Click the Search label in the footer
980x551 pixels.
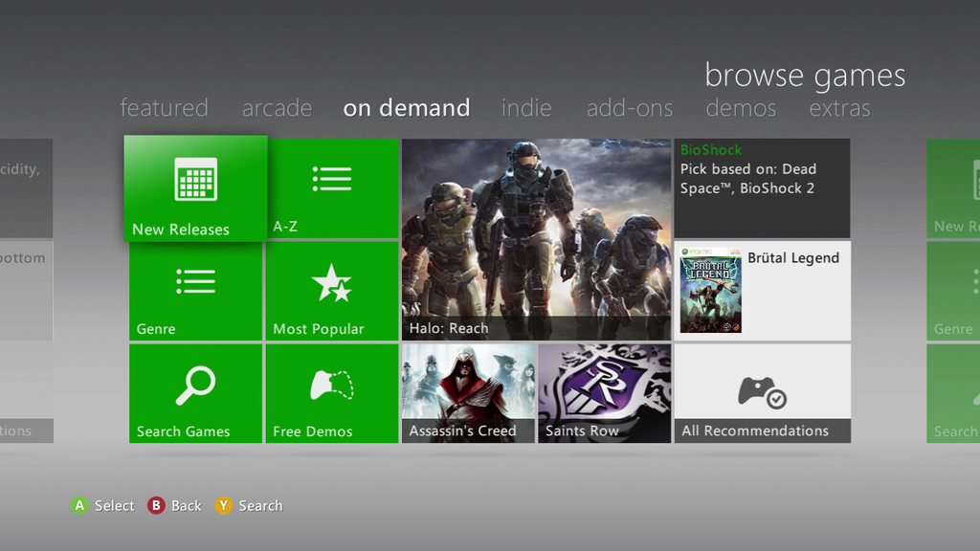pos(260,505)
